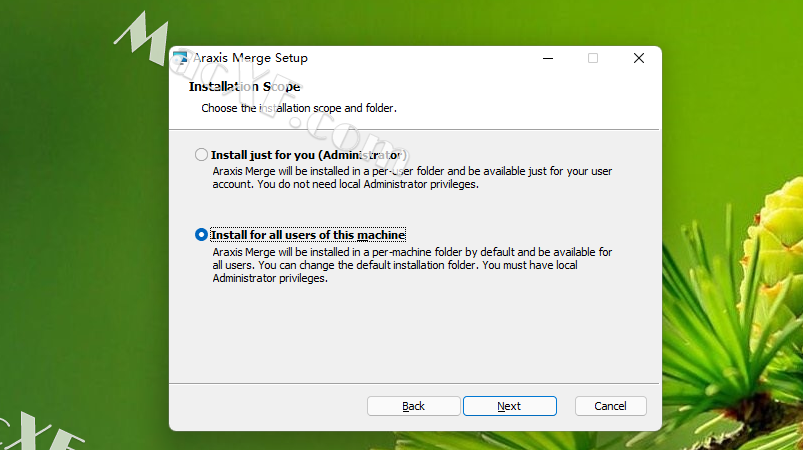Viewport: 803px width, 450px height.
Task: Click 'Choose the installation scope and folder.' text
Action: [299, 108]
